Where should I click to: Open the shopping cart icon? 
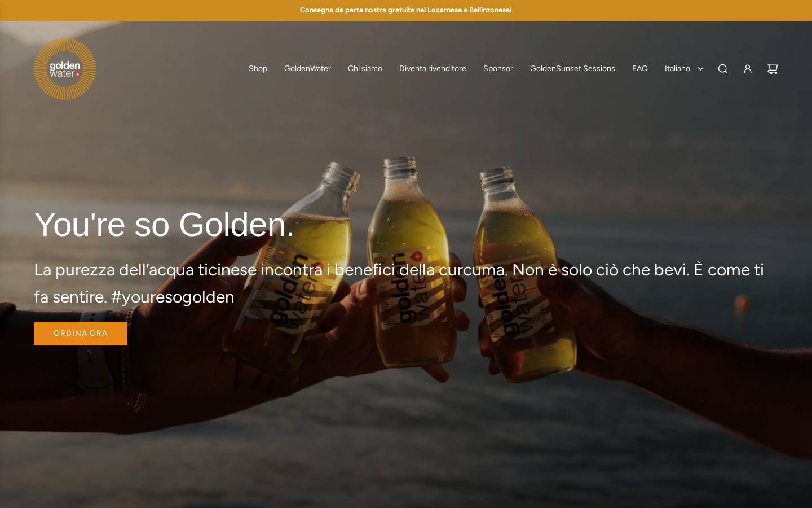[772, 69]
